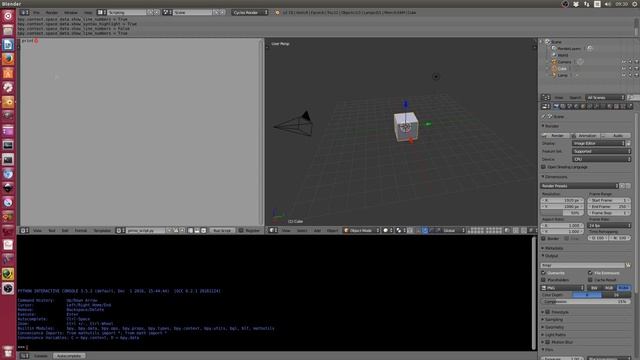The width and height of the screenshot is (640, 360).
Task: Expand the Metadata panel
Action: 552,248
